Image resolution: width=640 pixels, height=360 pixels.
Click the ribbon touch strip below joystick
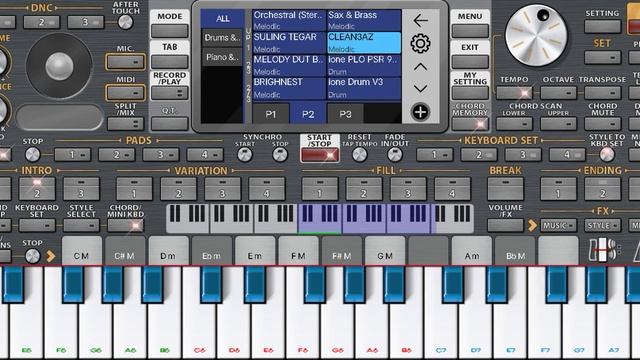tap(60, 117)
